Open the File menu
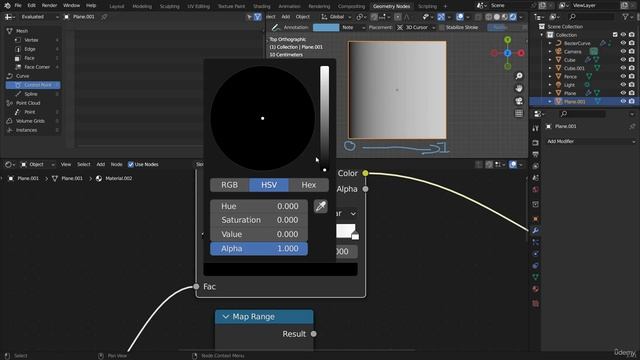Viewport: 640px width, 360px height. pyautogui.click(x=18, y=6)
